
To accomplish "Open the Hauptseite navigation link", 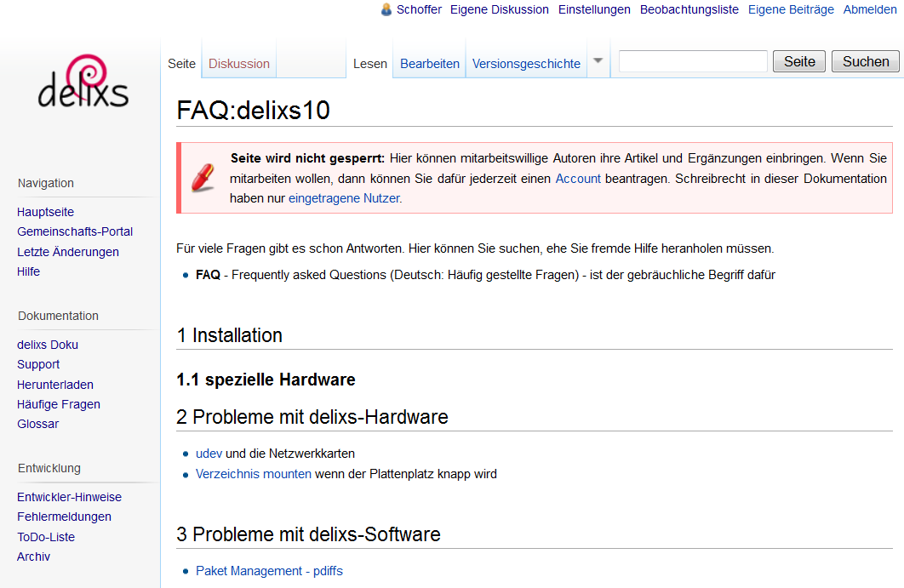I will pos(45,211).
